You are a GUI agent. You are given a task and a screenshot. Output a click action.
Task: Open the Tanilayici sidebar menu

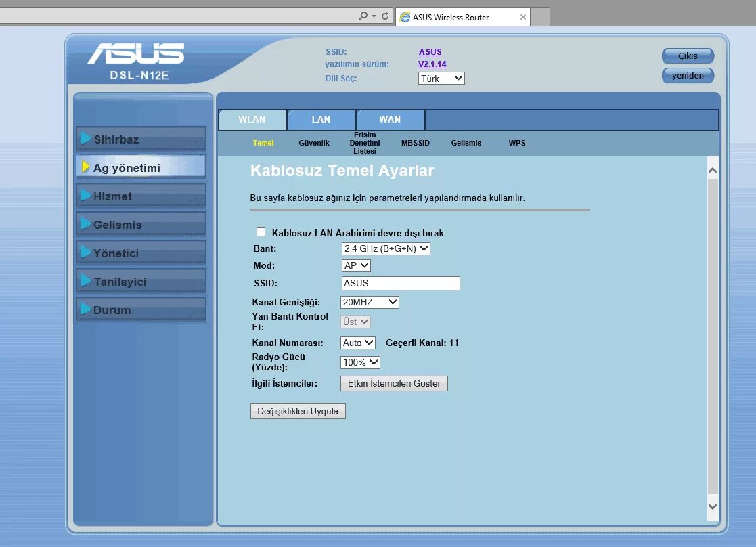coord(141,281)
